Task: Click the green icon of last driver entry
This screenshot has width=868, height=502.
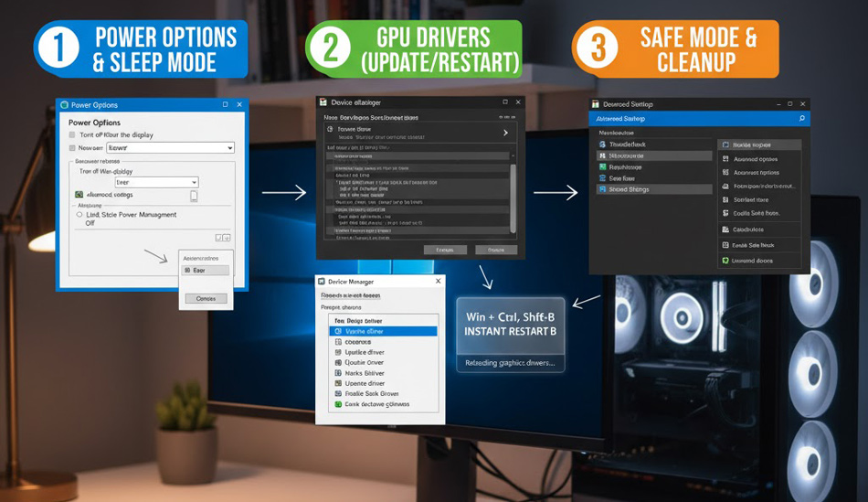Action: point(338,404)
